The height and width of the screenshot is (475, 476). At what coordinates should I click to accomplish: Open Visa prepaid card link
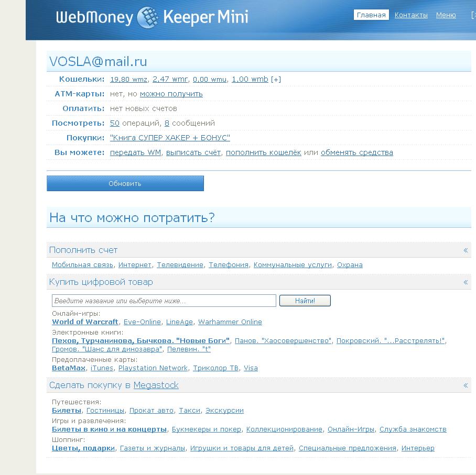pyautogui.click(x=251, y=368)
